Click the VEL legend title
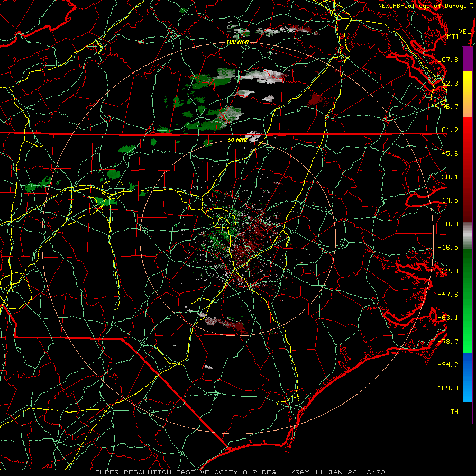The image size is (476, 476). pos(464,32)
